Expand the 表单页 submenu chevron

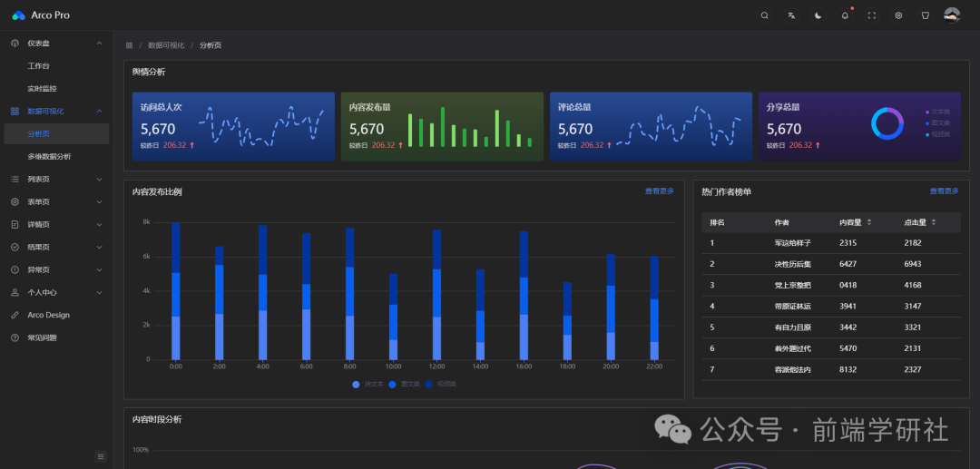point(100,201)
